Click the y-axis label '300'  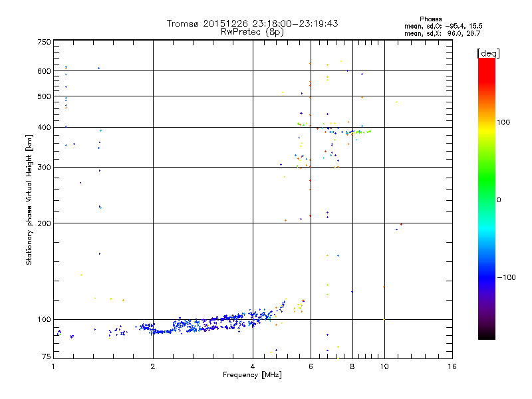pos(45,168)
